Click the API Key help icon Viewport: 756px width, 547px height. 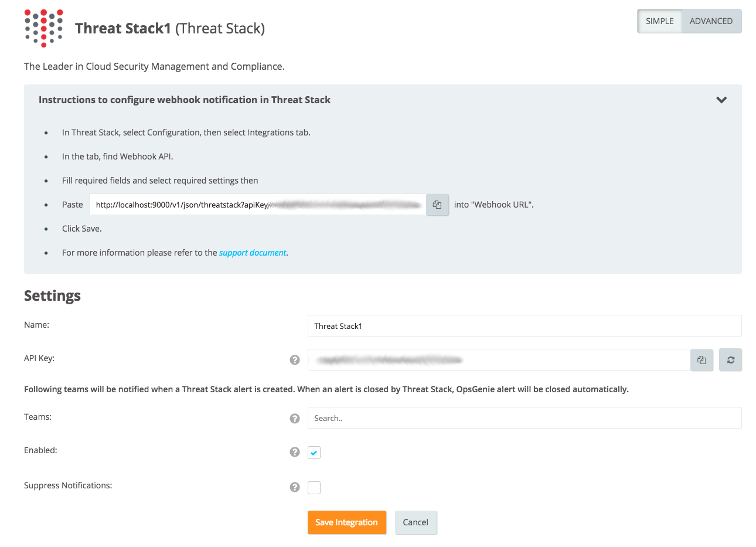[295, 360]
